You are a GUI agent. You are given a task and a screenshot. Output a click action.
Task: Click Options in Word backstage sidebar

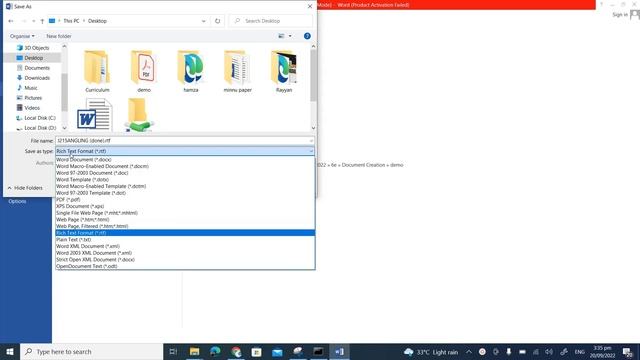[17, 201]
